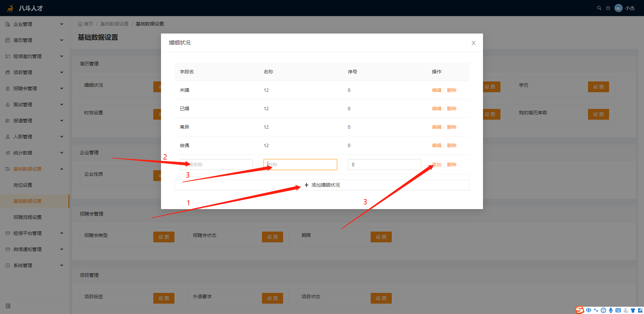Expand the 企业管理 menu chevron
The width and height of the screenshot is (644, 314).
click(x=62, y=24)
